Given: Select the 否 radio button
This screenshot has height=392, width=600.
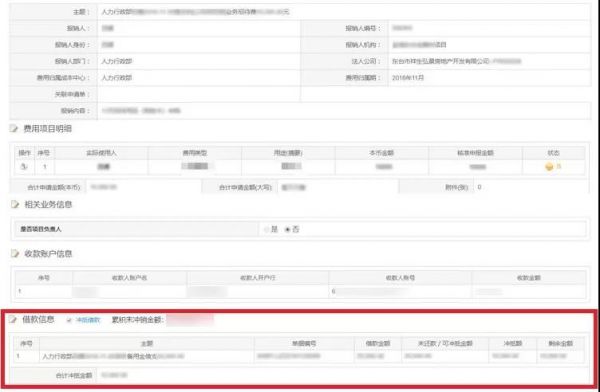Looking at the screenshot, I should point(288,229).
